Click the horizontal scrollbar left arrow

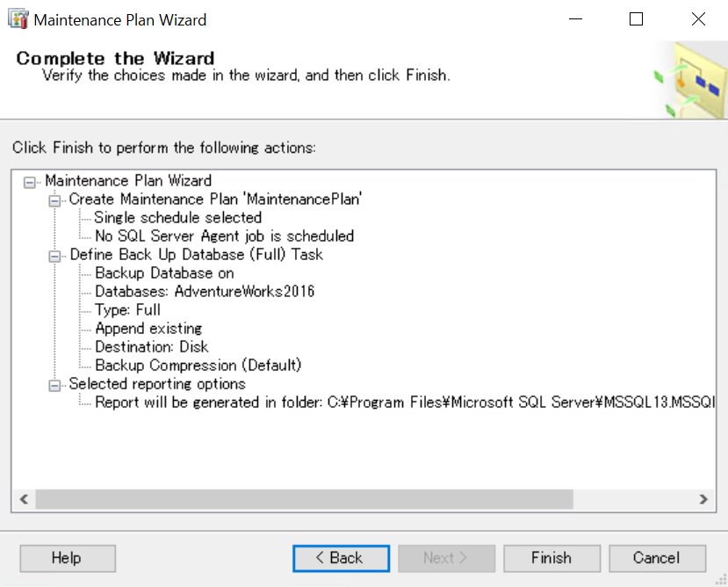pos(24,499)
